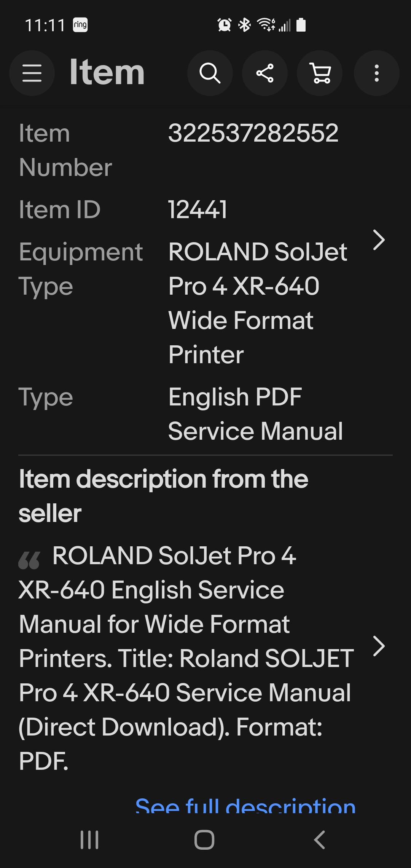Image resolution: width=411 pixels, height=868 pixels.
Task: Tap the Android back navigation button
Action: pyautogui.click(x=319, y=839)
